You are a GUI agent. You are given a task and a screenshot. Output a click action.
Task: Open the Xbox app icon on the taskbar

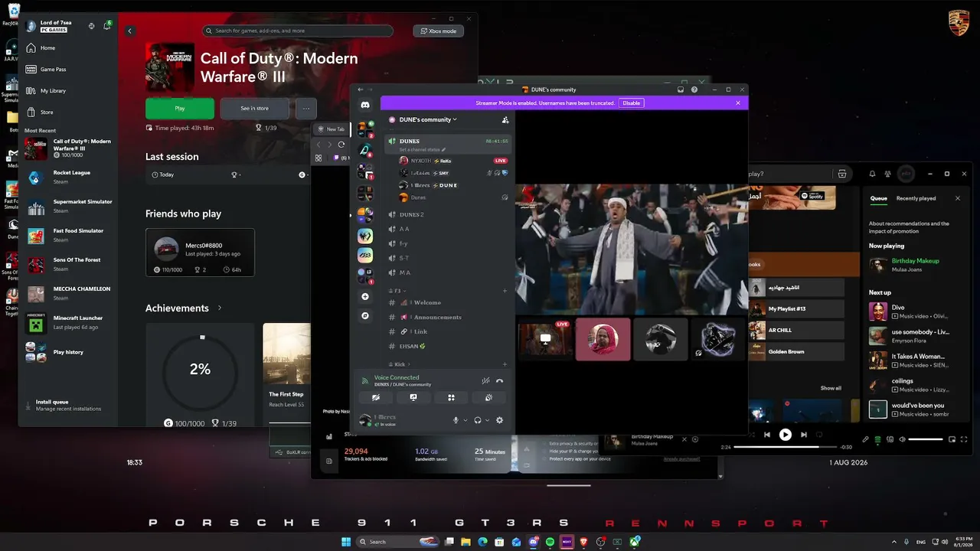[635, 542]
